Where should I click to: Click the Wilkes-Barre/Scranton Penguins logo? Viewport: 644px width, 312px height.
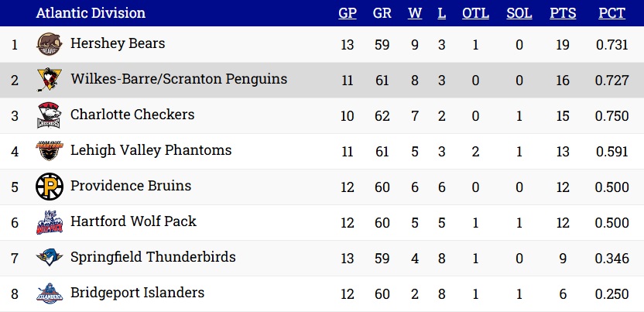coord(50,80)
